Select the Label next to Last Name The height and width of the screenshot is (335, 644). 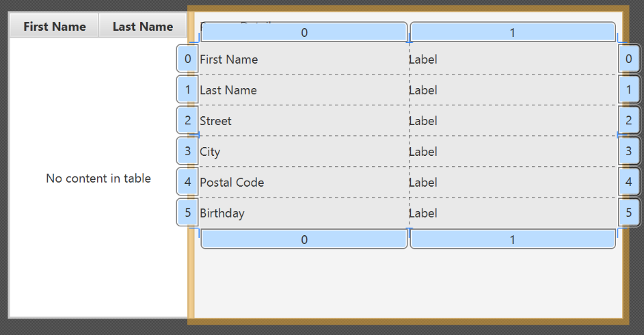(x=422, y=90)
